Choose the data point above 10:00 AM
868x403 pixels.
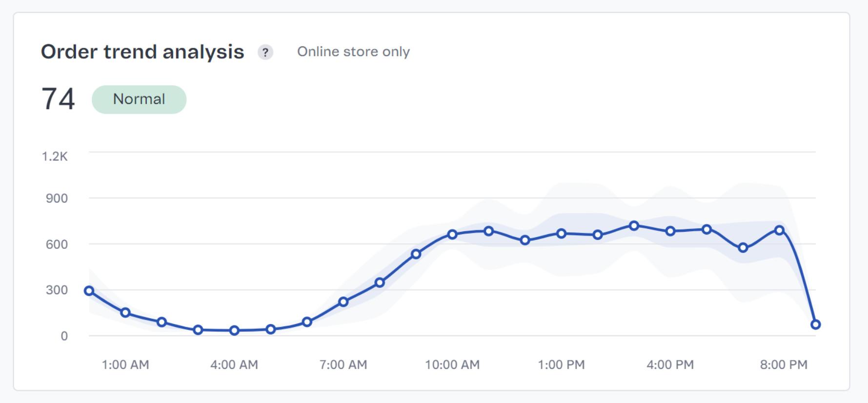coord(452,234)
